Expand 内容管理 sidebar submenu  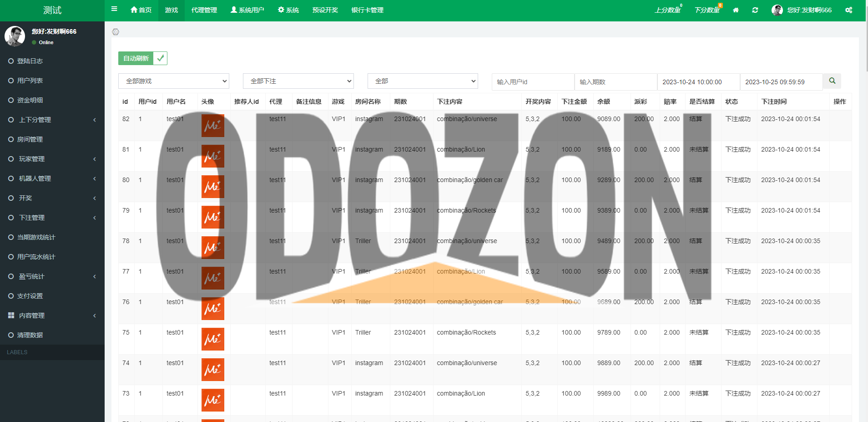pos(52,315)
